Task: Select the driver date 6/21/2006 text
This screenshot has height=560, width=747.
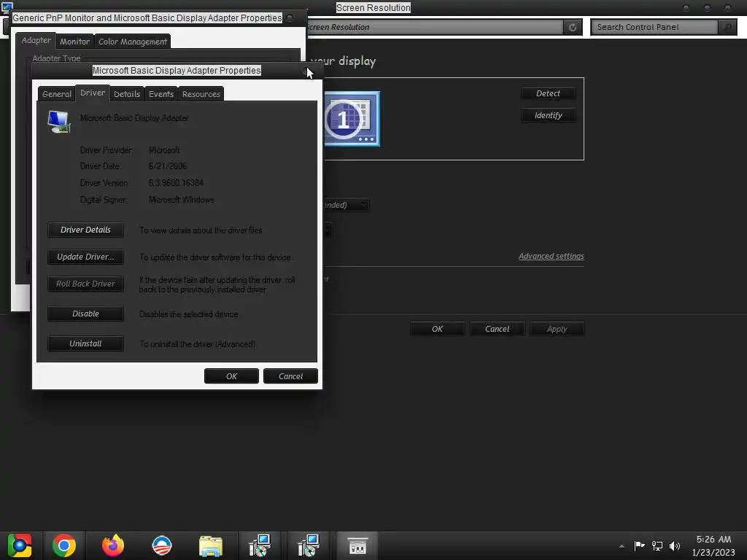Action: [168, 166]
